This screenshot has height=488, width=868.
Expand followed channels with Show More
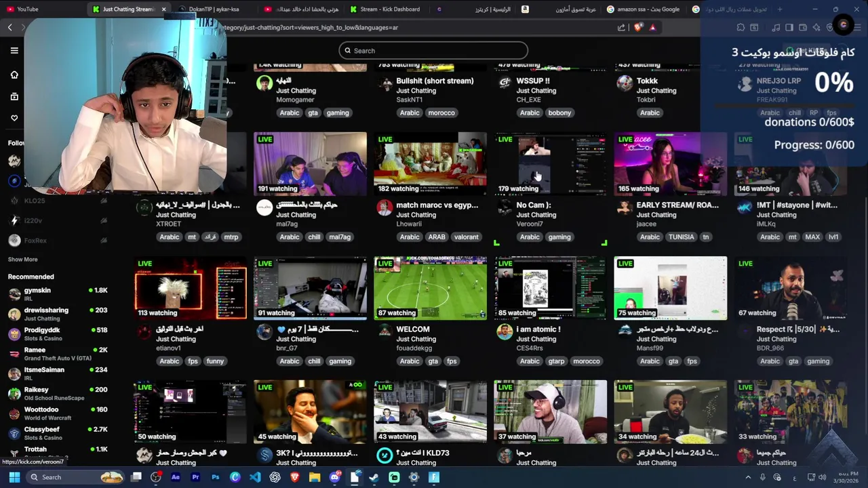click(22, 260)
